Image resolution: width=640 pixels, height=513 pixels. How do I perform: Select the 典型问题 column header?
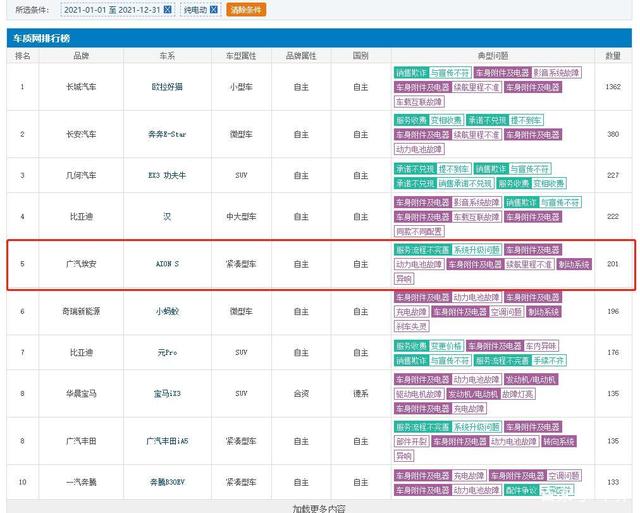(493, 56)
